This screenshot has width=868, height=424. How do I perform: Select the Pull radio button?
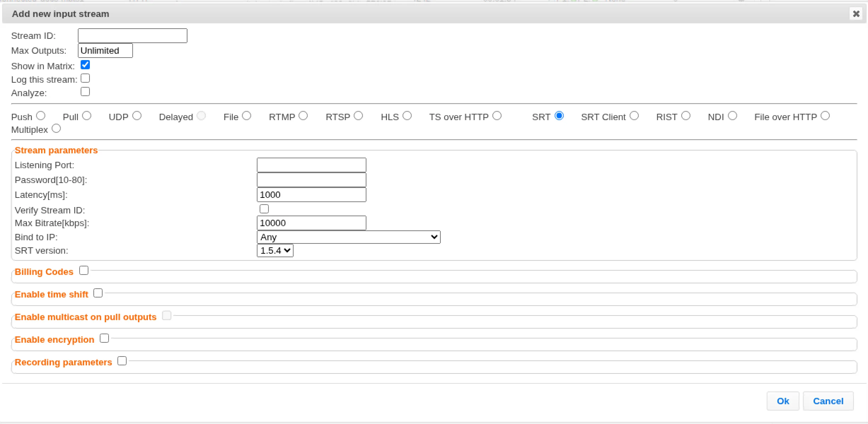click(x=87, y=116)
